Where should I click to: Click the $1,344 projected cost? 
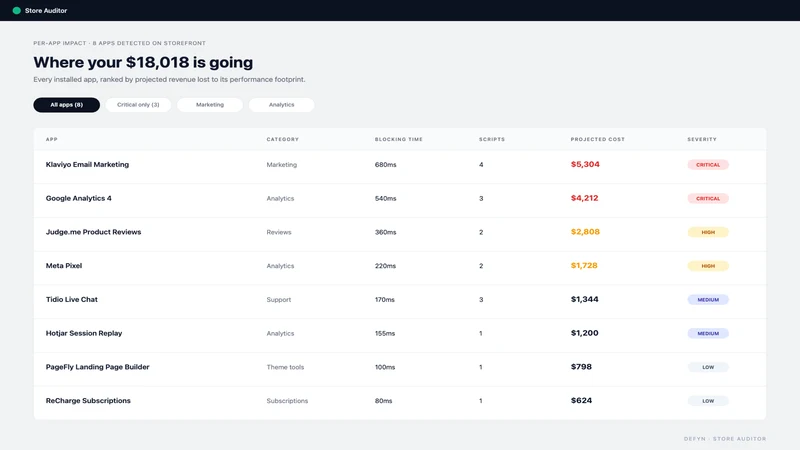[584, 299]
